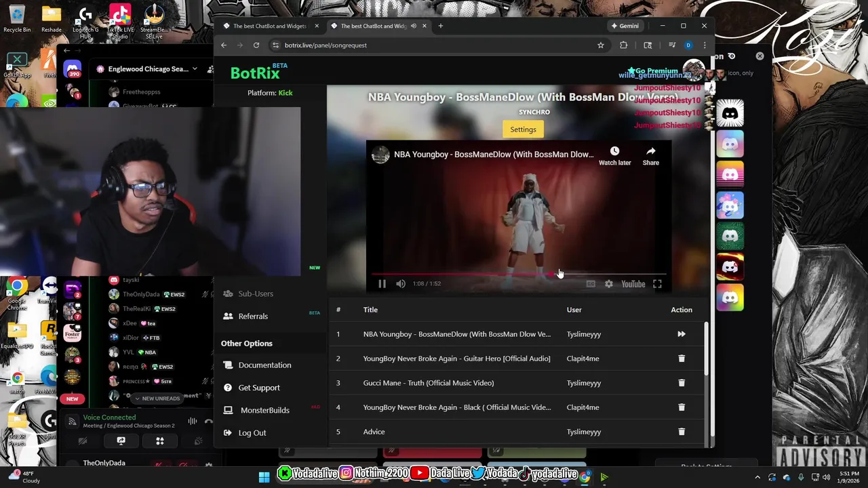Open Chrome profile avatar D
The image size is (868, 488).
(688, 45)
